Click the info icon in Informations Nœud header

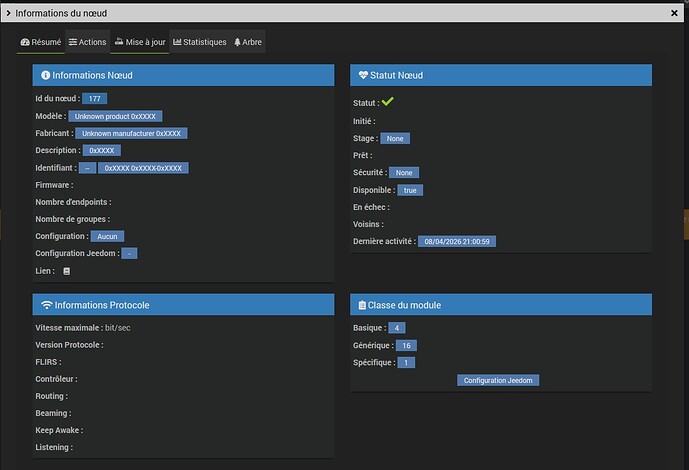tap(46, 76)
